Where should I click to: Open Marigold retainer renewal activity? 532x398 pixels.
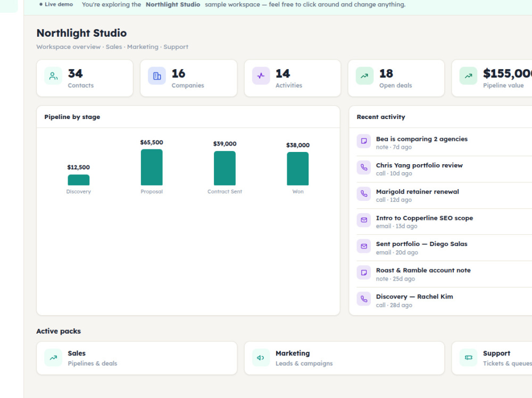click(x=444, y=196)
